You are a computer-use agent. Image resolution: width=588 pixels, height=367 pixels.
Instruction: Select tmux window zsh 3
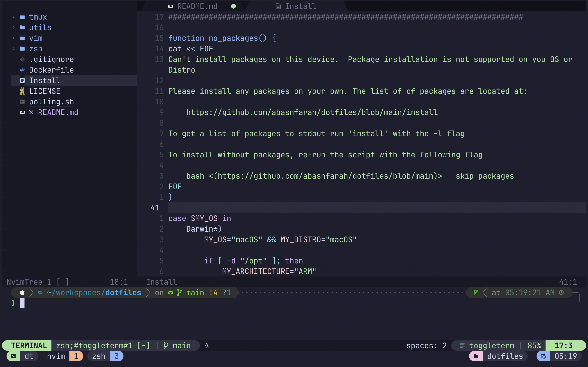(105, 356)
